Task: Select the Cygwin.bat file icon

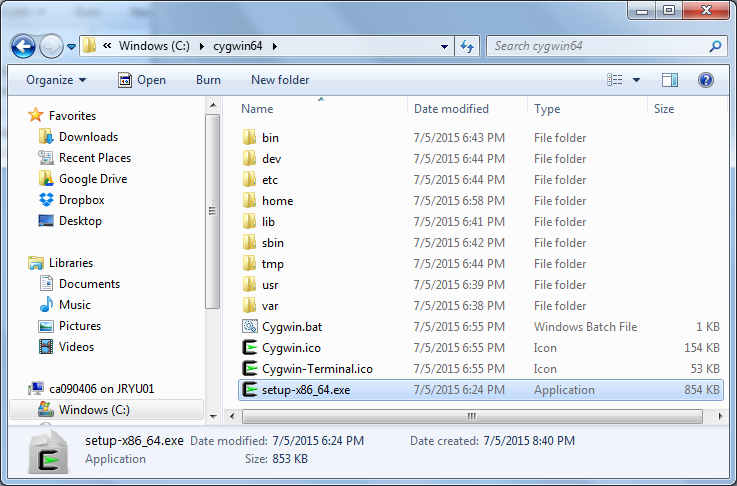Action: pos(250,326)
